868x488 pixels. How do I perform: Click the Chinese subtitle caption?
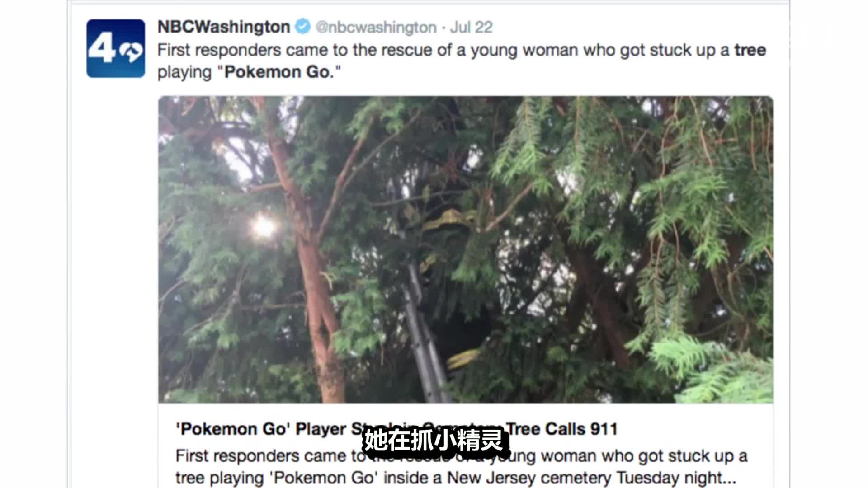coord(434,441)
